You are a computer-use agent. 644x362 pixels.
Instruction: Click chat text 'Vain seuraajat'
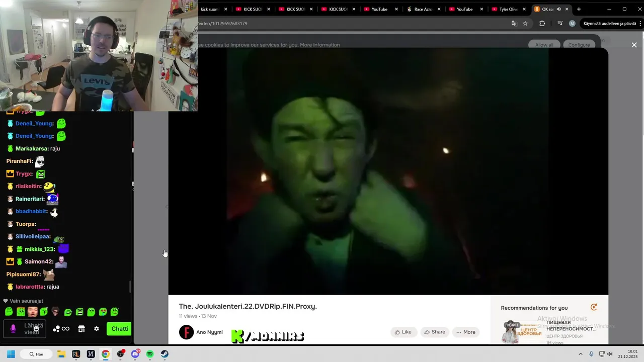[26, 301]
